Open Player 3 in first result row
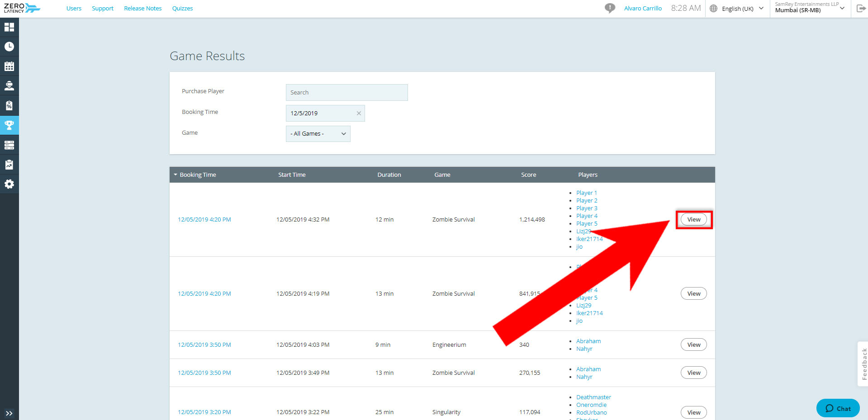This screenshot has width=868, height=420. 587,208
